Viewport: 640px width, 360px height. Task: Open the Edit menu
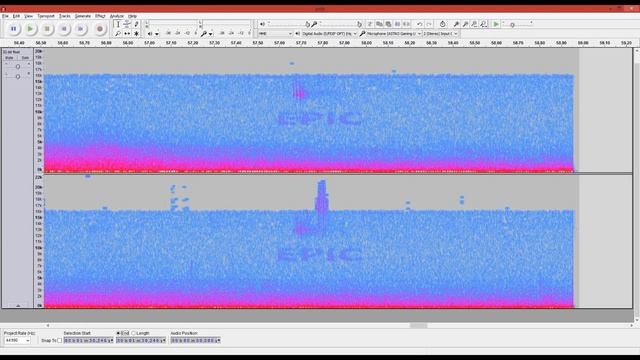click(x=16, y=16)
